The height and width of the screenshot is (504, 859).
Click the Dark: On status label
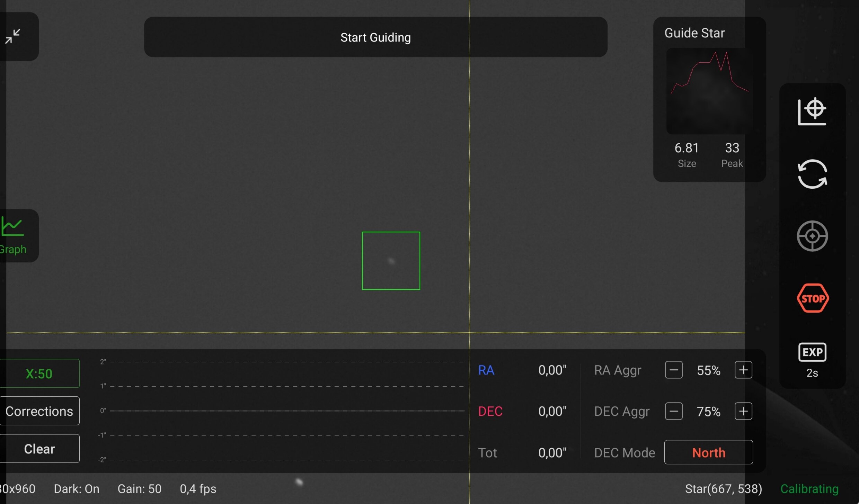[77, 489]
